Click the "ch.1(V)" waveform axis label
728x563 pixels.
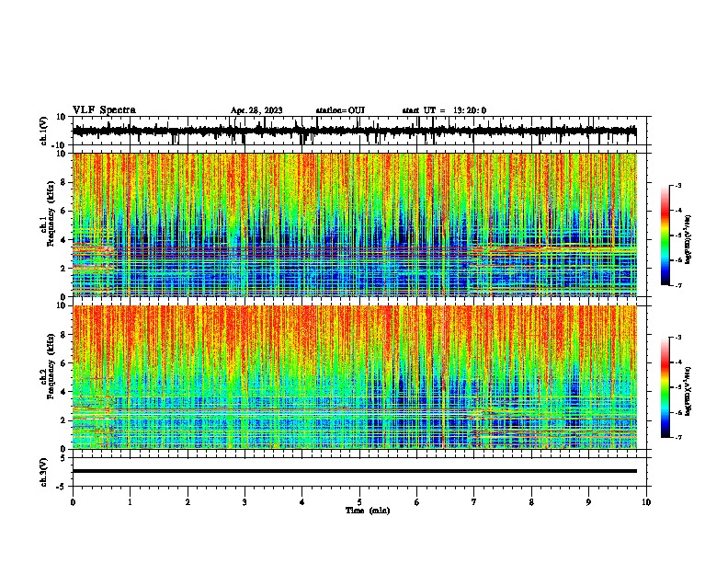(x=43, y=131)
